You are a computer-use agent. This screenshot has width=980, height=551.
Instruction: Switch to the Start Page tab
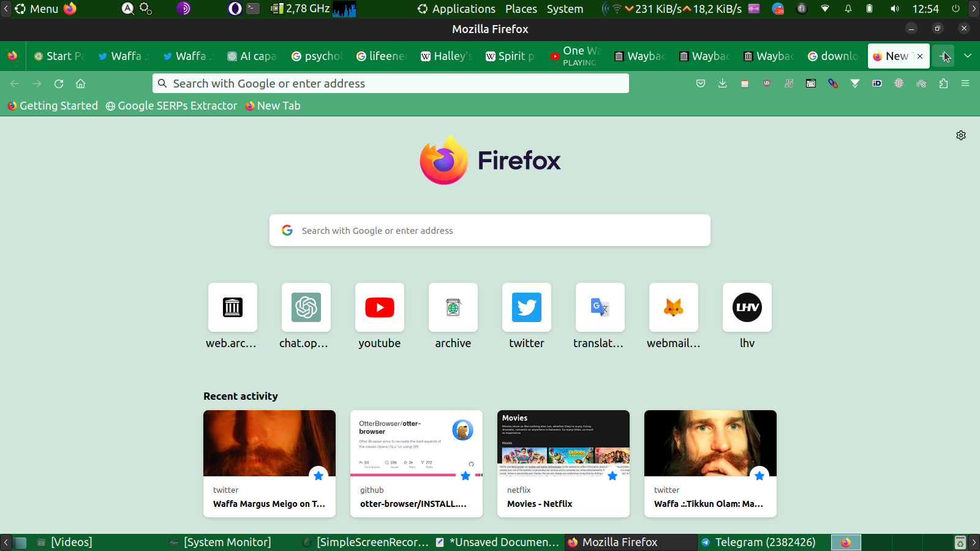pos(59,56)
